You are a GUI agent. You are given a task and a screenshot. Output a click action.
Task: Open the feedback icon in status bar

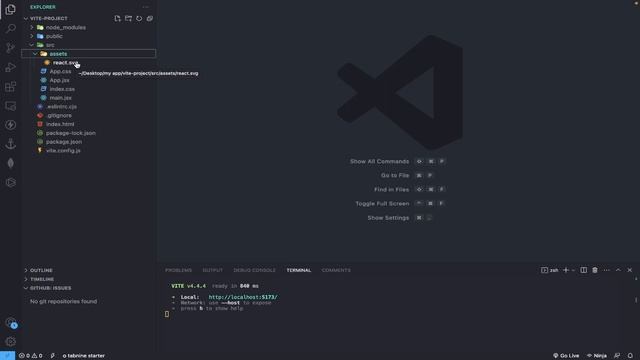[617, 356]
